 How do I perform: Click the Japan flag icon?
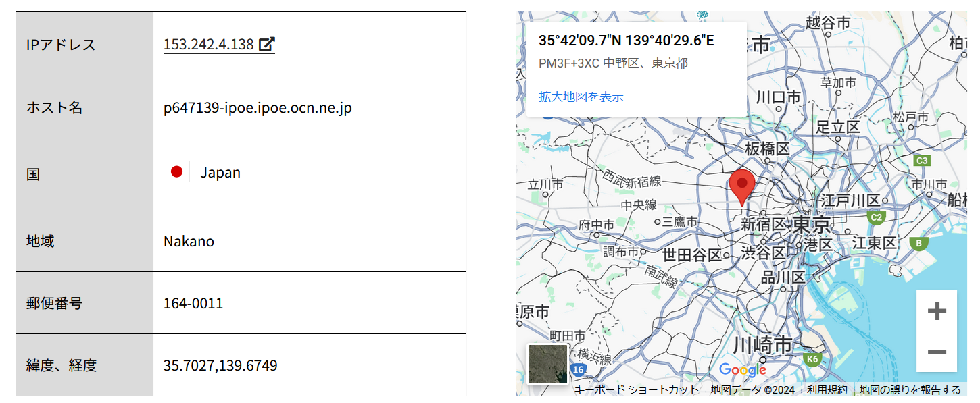point(176,171)
